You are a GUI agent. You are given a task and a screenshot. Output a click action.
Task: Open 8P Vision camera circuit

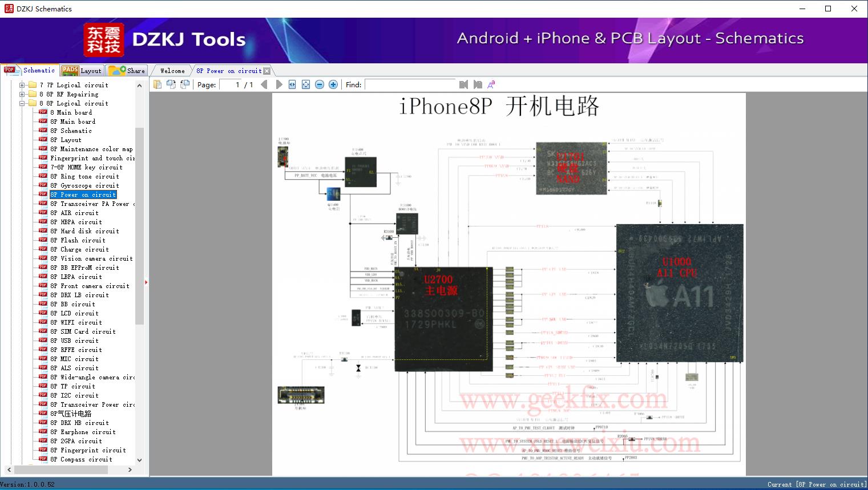(91, 258)
